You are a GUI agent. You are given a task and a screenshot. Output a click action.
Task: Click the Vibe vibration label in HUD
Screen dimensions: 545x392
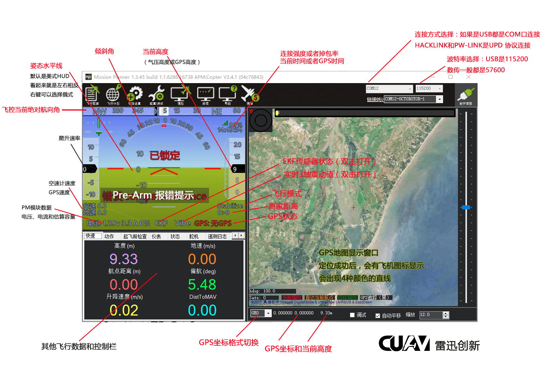182,223
